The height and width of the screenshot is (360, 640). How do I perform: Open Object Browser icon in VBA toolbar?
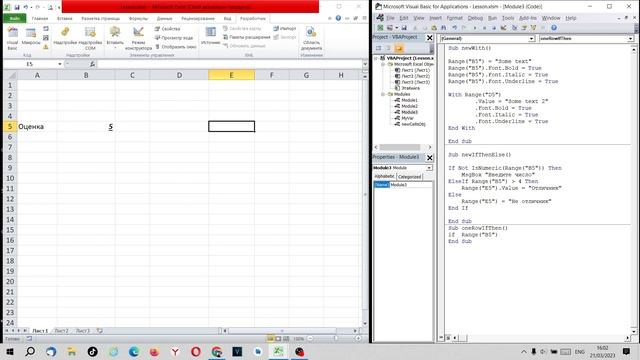pos(533,28)
